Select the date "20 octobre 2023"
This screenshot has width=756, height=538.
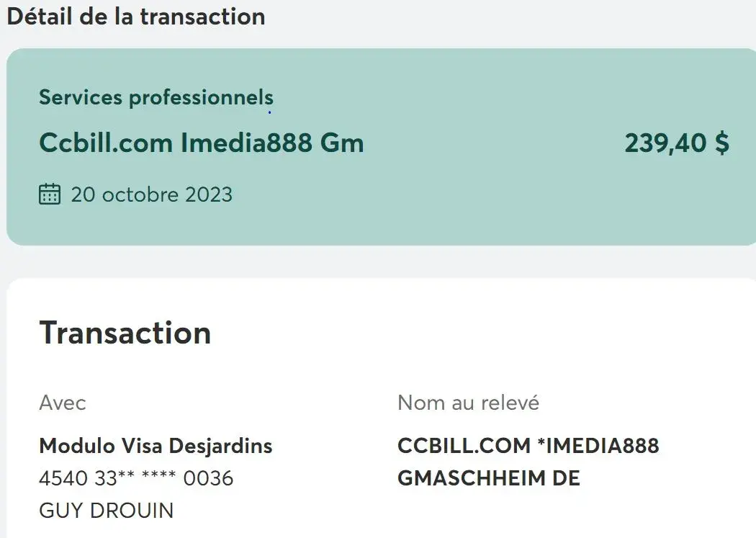click(x=152, y=194)
